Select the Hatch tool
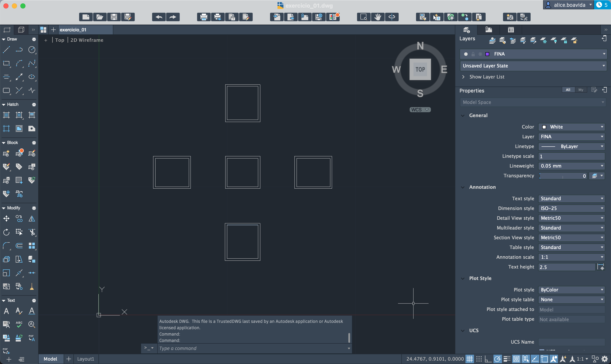 [6, 115]
